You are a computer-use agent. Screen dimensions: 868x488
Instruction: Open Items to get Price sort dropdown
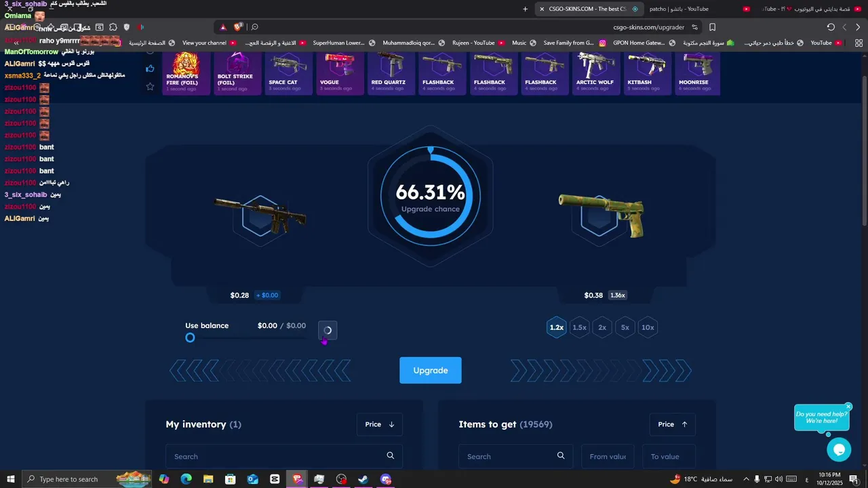point(672,424)
